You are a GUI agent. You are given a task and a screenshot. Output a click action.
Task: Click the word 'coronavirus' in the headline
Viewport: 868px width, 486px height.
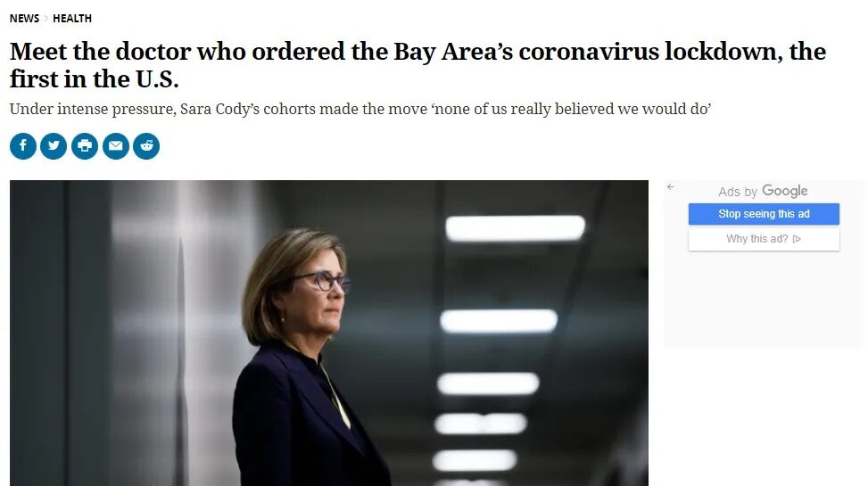589,52
